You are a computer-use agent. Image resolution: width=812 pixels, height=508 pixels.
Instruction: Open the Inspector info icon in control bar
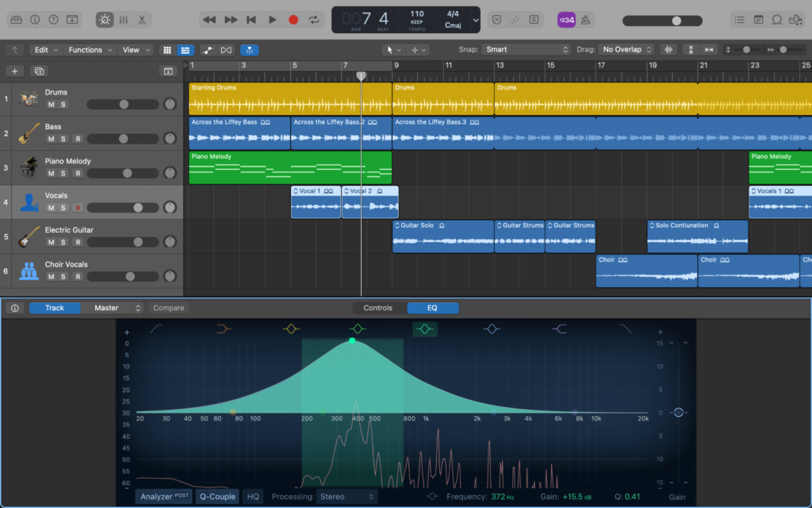(x=35, y=20)
